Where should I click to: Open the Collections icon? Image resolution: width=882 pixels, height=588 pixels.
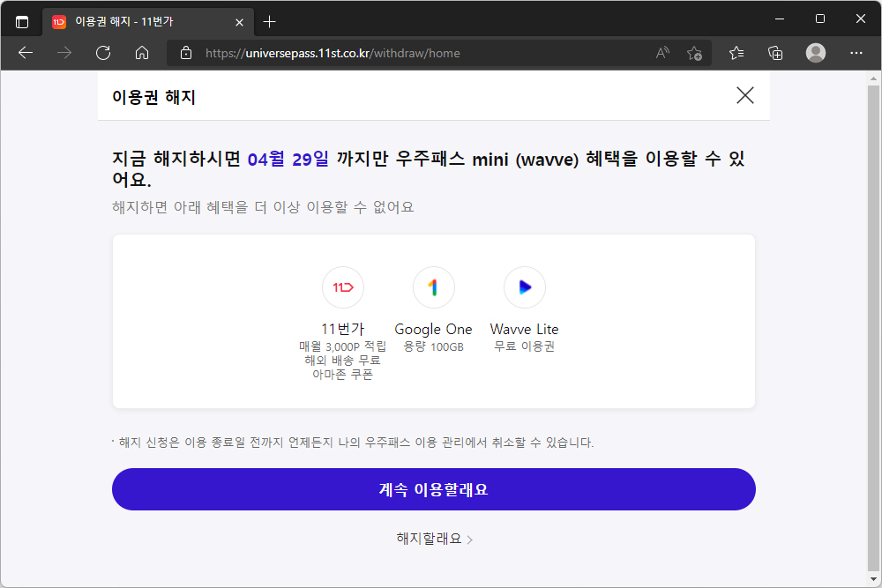tap(775, 53)
